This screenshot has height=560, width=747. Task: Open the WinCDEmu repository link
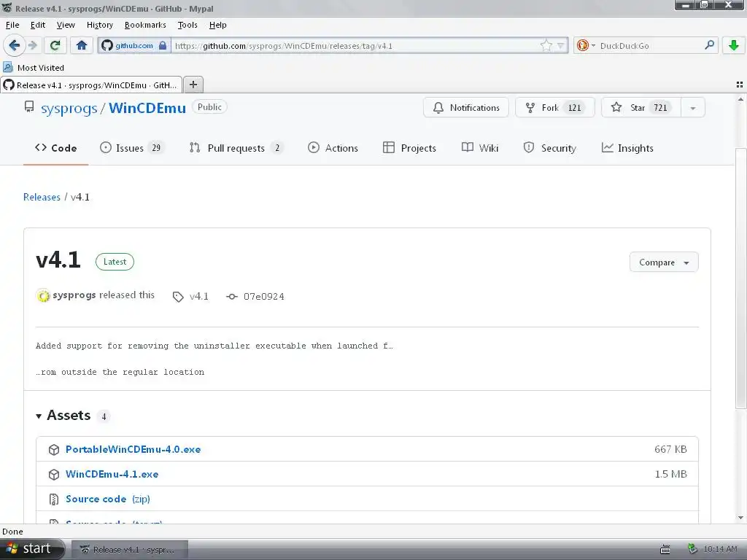pyautogui.click(x=147, y=108)
